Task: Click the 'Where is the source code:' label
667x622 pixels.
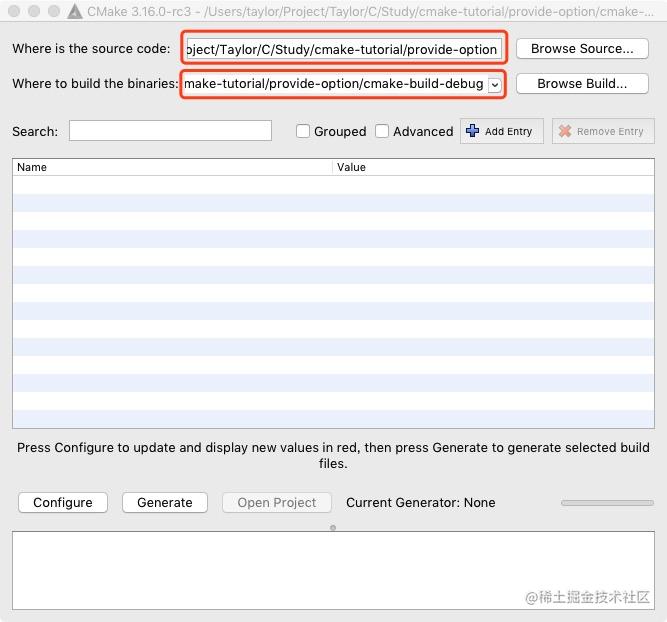Action: click(91, 49)
